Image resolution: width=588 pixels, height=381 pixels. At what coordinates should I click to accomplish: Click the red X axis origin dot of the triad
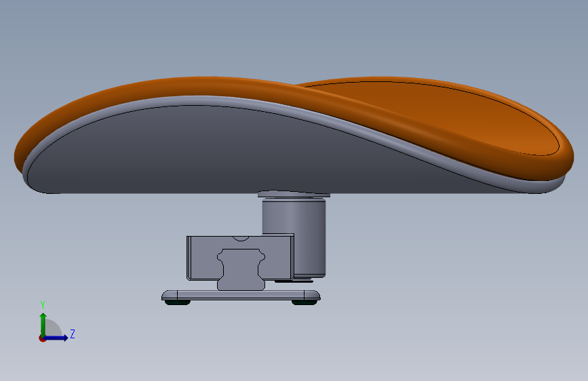point(42,338)
